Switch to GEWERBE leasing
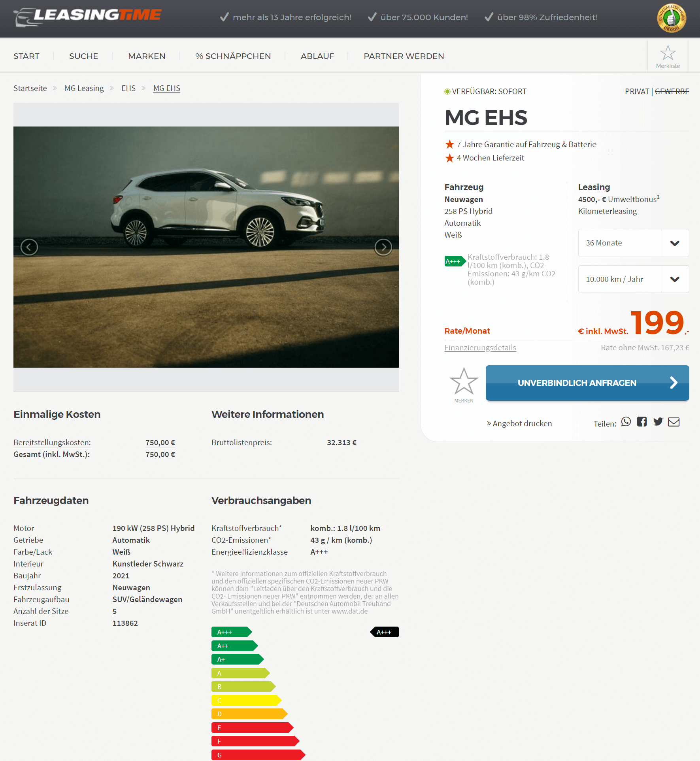Image resolution: width=700 pixels, height=761 pixels. tap(672, 91)
